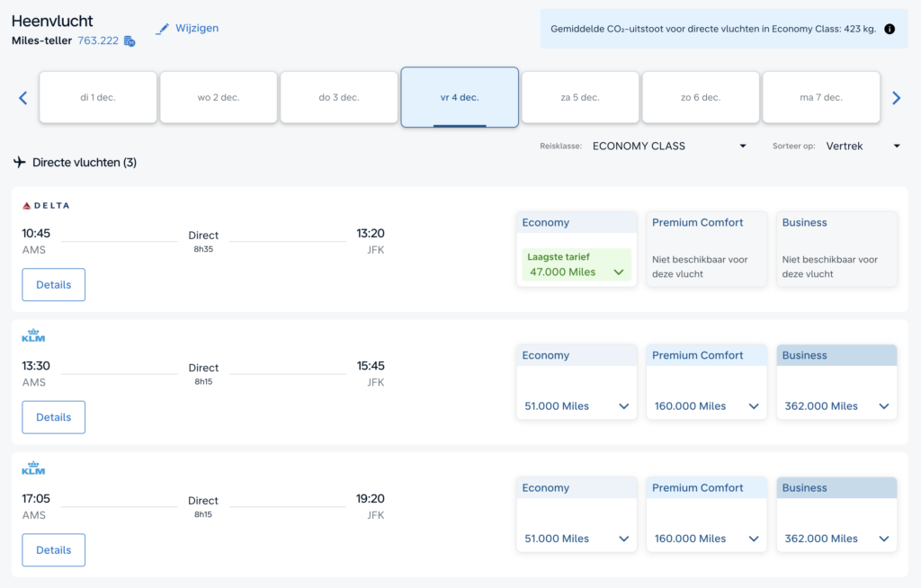Click the Wijzigen pencil icon

pyautogui.click(x=162, y=29)
